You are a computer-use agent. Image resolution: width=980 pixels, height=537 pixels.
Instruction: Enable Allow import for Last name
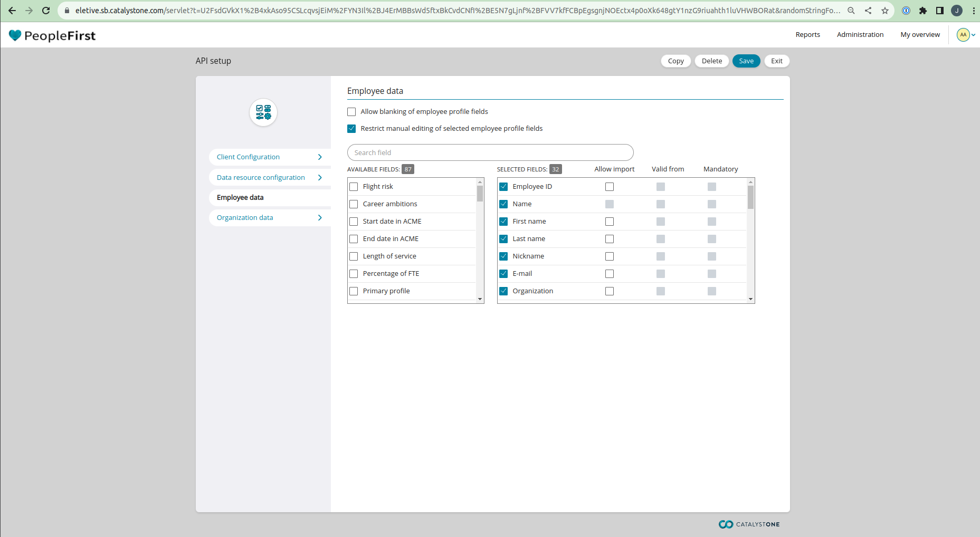coord(610,239)
